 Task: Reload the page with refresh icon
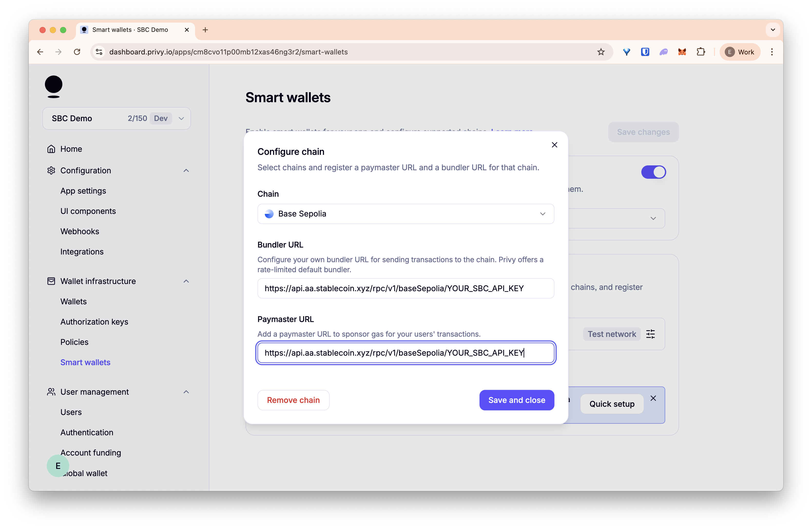pos(77,52)
